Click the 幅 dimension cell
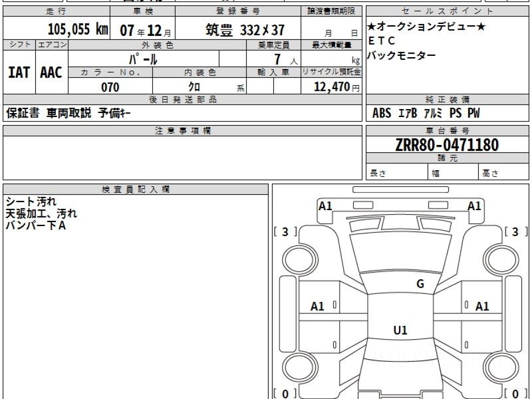 pos(453,172)
